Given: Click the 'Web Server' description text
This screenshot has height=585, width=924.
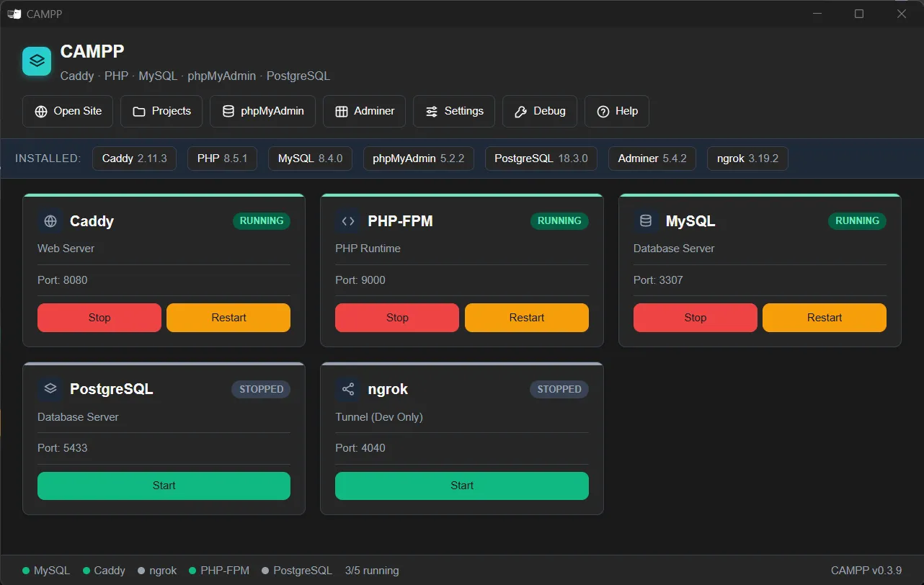Looking at the screenshot, I should click(66, 249).
